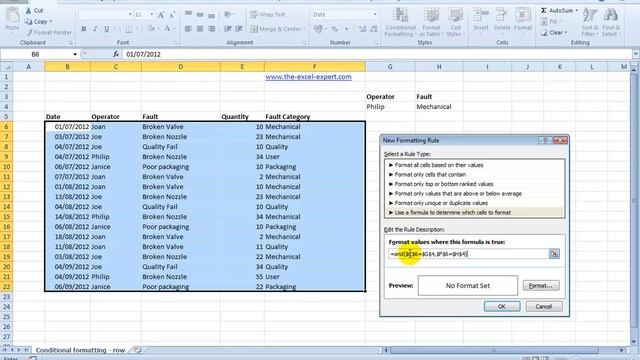Switch to 'Conditional formatting - row' sheet tab
This screenshot has height=360, width=640.
pyautogui.click(x=80, y=350)
